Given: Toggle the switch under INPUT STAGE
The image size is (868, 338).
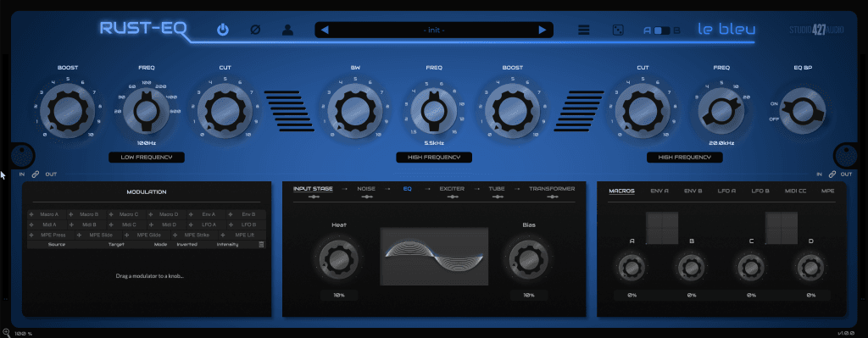Looking at the screenshot, I should 314,197.
